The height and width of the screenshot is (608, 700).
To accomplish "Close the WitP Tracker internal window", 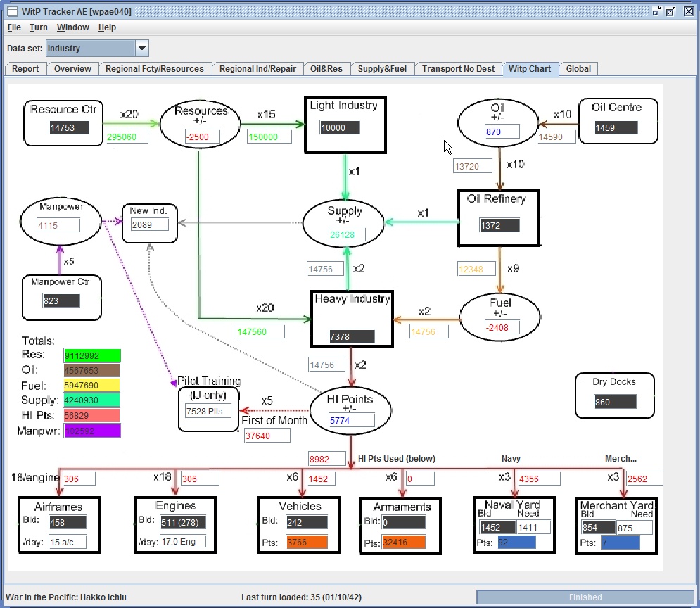I will tap(689, 11).
